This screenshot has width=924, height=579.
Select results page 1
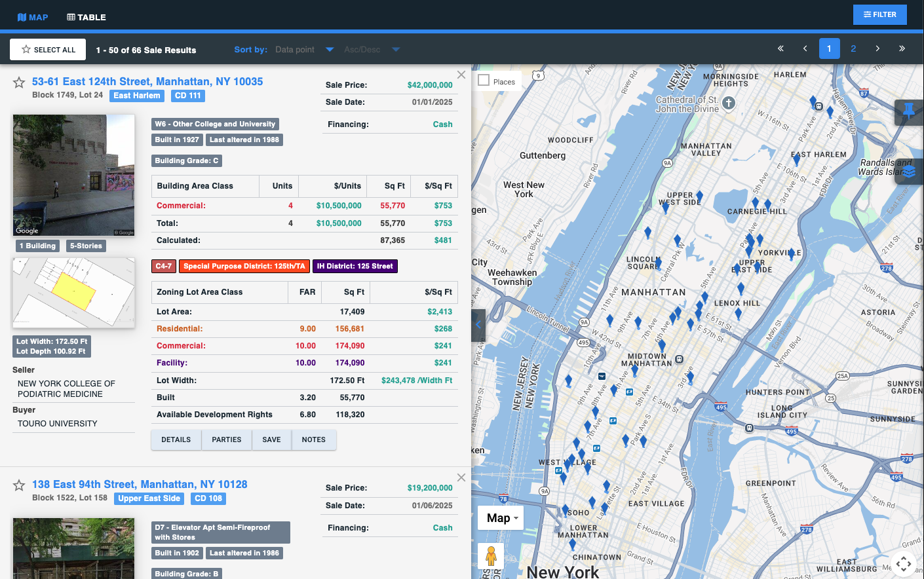point(829,48)
